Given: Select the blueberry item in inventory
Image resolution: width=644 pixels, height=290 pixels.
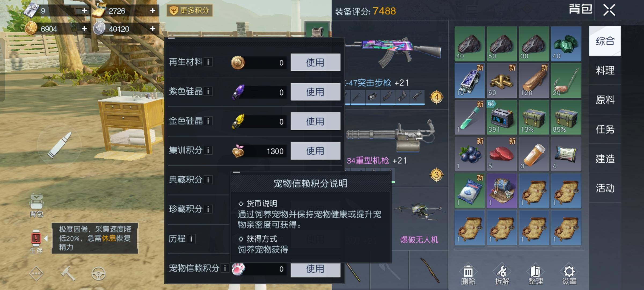Looking at the screenshot, I should pos(470,154).
